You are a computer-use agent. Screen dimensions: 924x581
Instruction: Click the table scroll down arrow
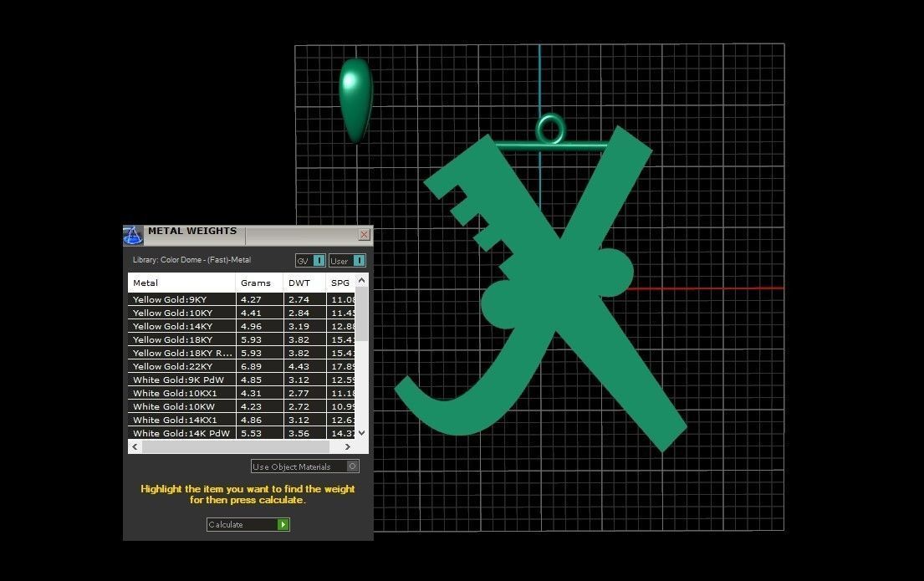pos(362,432)
